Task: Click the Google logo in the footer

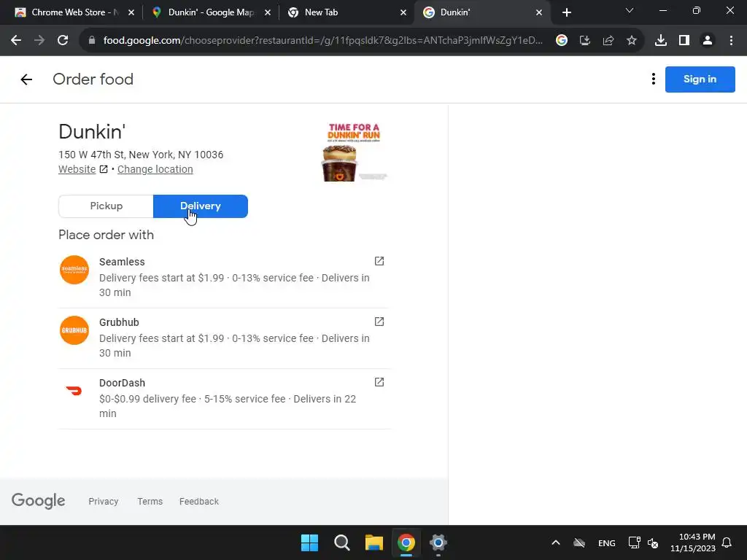Action: (38, 500)
